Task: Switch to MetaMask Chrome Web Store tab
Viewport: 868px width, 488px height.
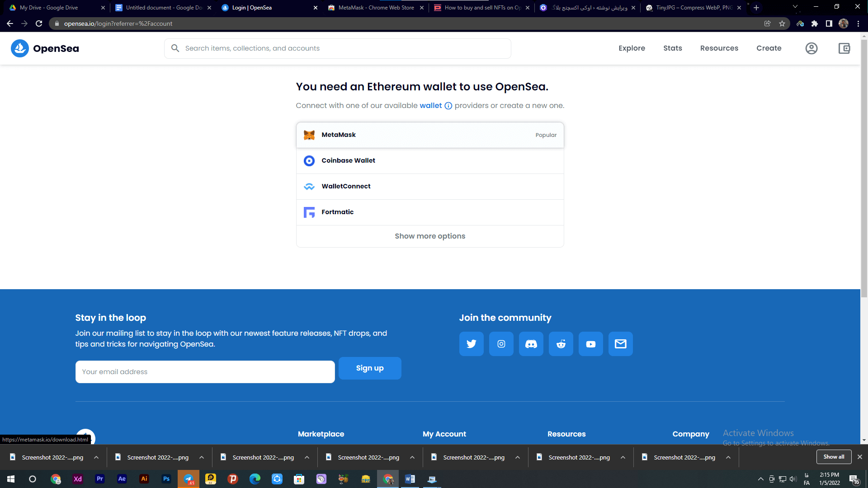Action: pos(376,8)
